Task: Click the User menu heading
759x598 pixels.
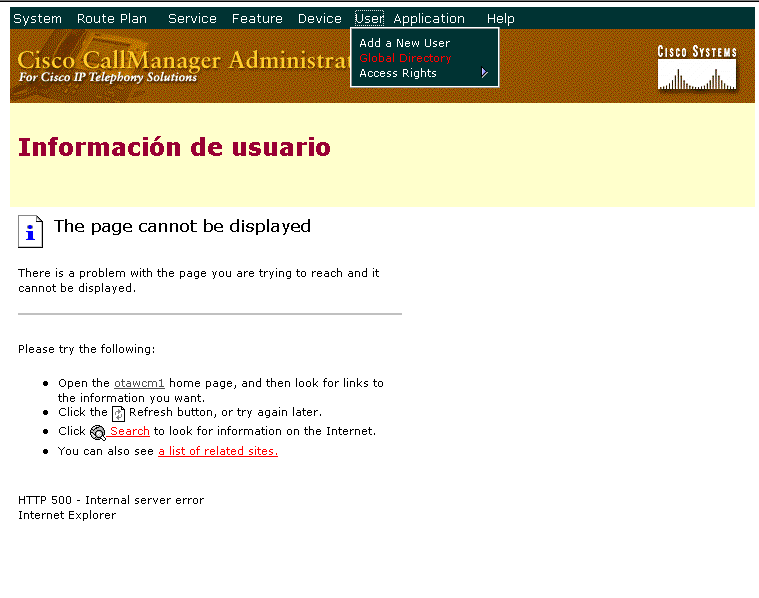Action: coord(369,18)
